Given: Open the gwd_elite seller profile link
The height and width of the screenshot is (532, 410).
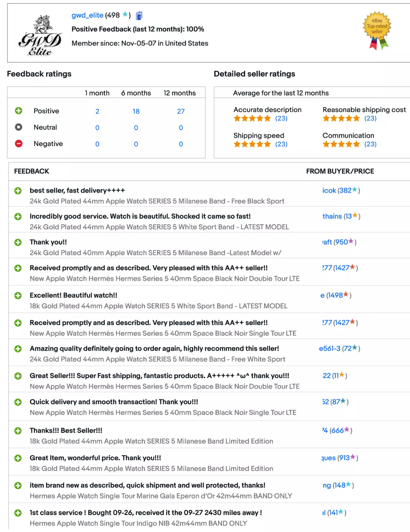Looking at the screenshot, I should (87, 15).
